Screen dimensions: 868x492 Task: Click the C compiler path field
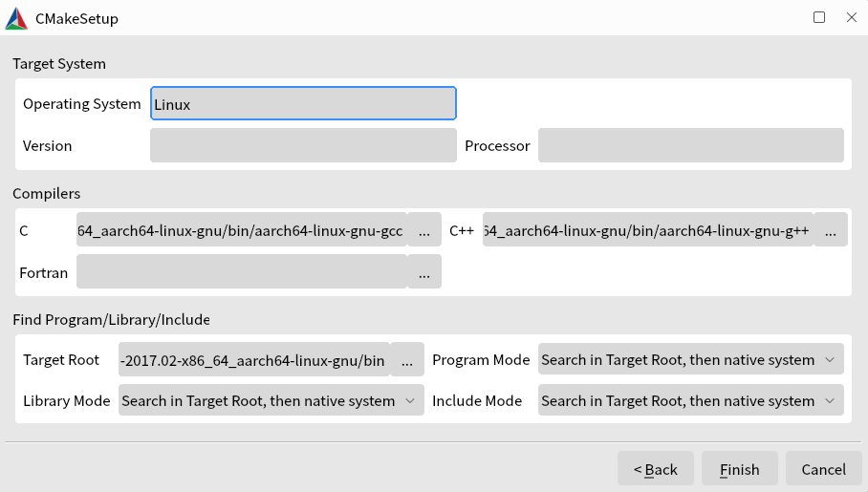(x=241, y=230)
